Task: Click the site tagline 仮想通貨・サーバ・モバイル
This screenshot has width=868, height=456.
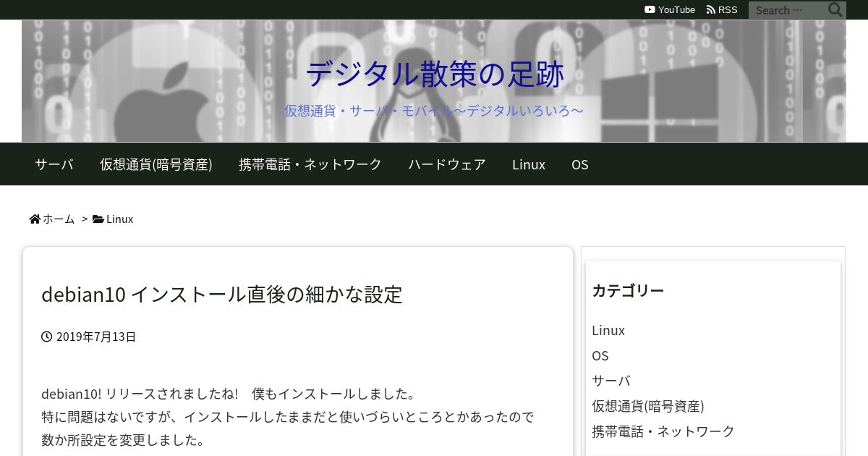Action: point(434,111)
